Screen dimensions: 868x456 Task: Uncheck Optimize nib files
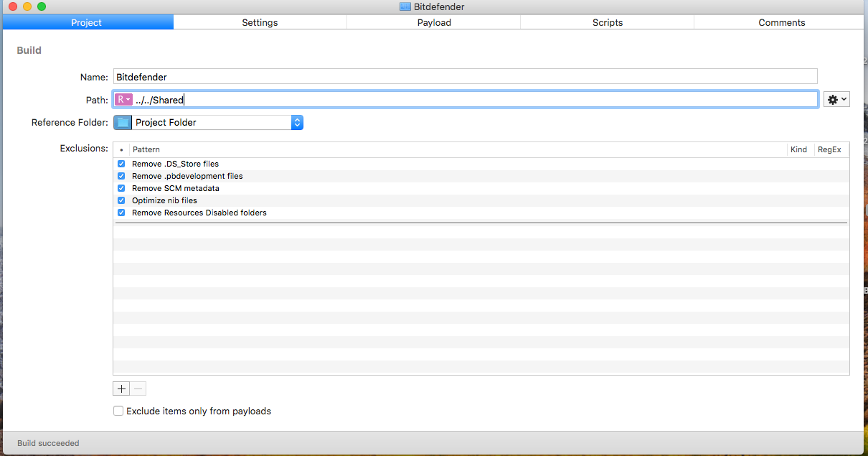[121, 200]
